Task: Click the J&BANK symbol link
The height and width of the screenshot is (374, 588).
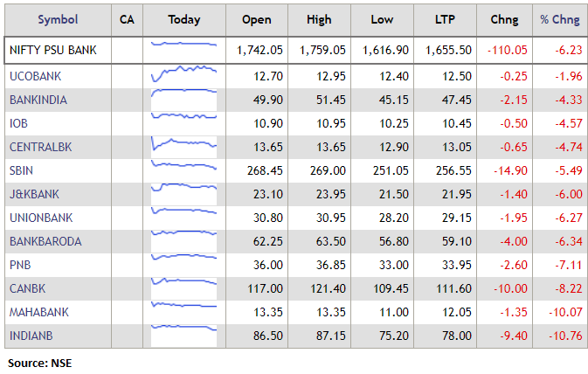Action: (34, 194)
